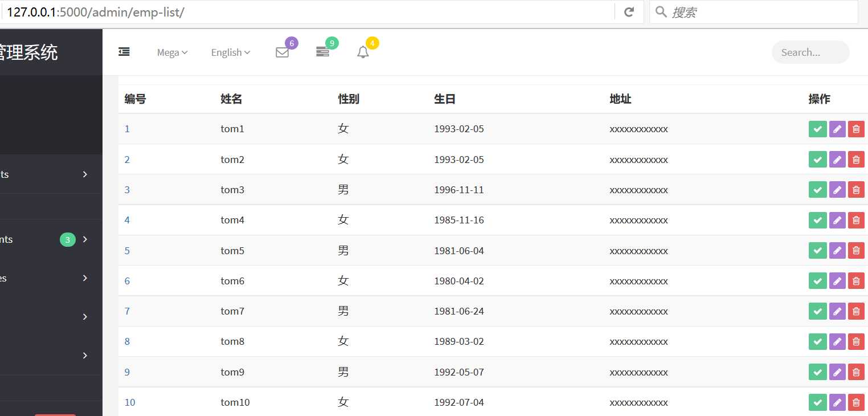This screenshot has width=868, height=416.
Task: Open employee number 6 link
Action: 127,281
